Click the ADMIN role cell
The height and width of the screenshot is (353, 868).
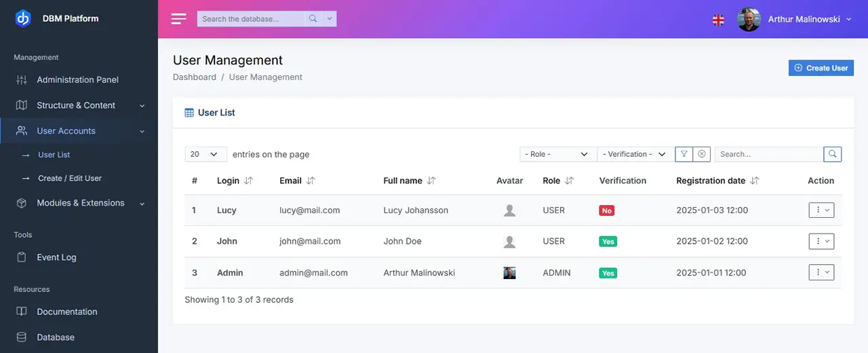[557, 273]
